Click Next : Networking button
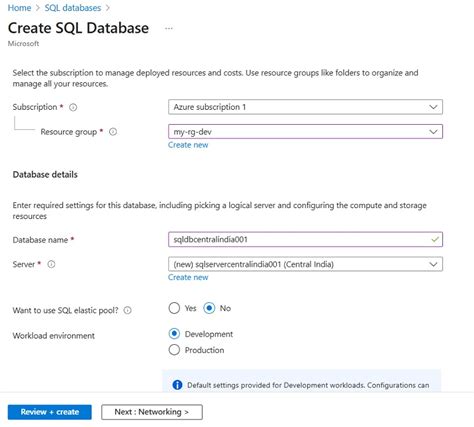Image resolution: width=474 pixels, height=427 pixels. [x=152, y=412]
